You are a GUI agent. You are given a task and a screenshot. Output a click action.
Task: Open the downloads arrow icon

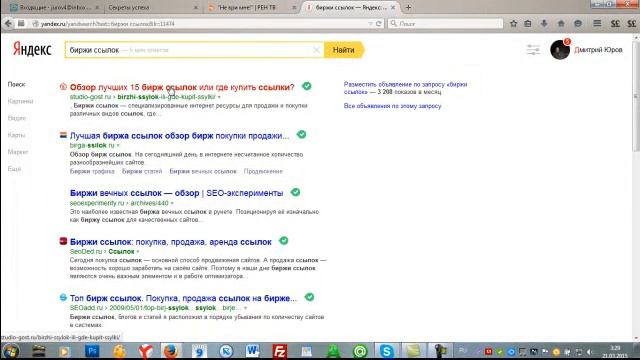click(x=544, y=24)
